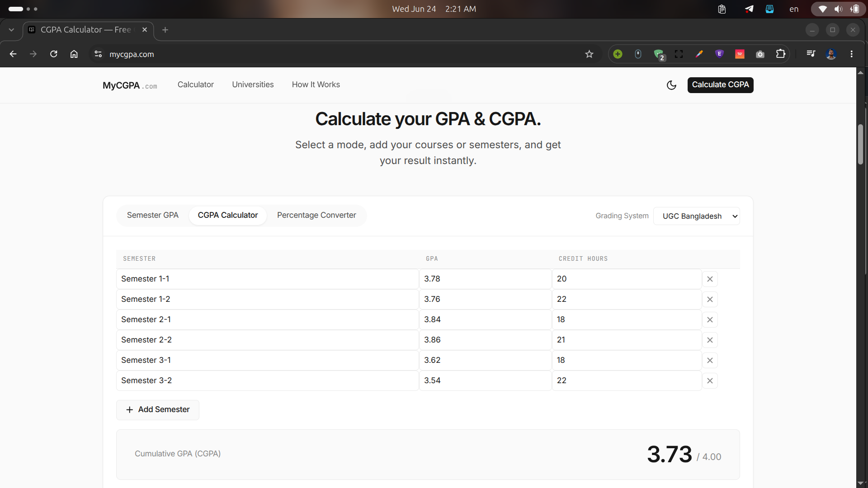Open the purple E shield extension
The height and width of the screenshot is (488, 868).
[719, 54]
